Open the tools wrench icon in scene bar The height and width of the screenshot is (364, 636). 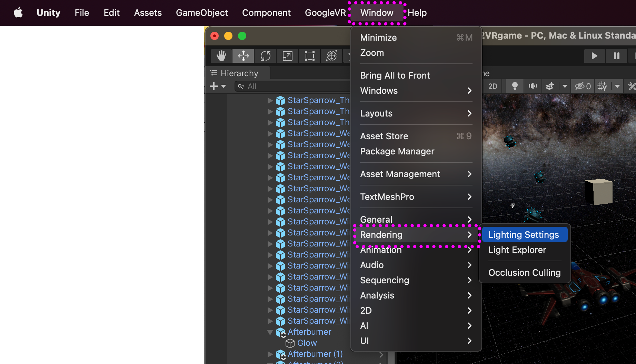pyautogui.click(x=631, y=86)
